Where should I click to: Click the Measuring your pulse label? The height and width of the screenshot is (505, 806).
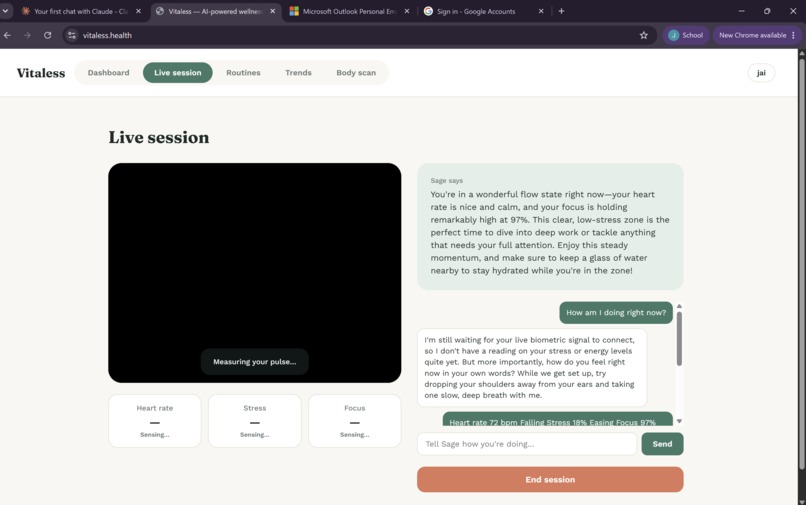(x=254, y=362)
